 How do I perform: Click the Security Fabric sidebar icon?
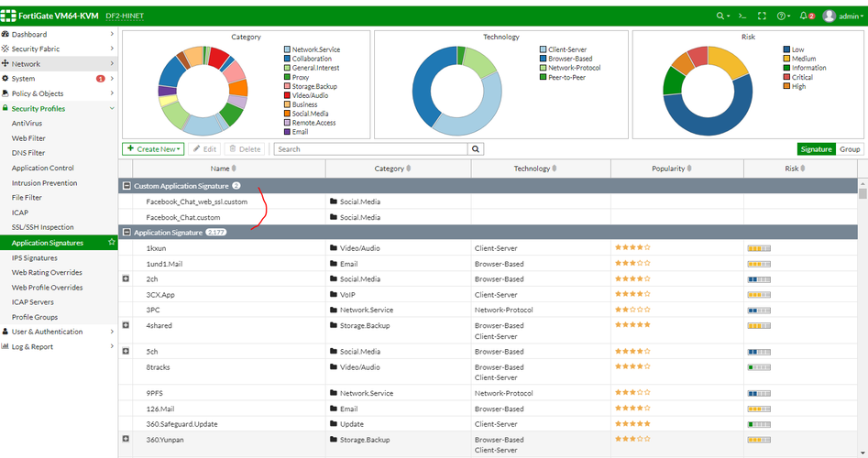5,49
